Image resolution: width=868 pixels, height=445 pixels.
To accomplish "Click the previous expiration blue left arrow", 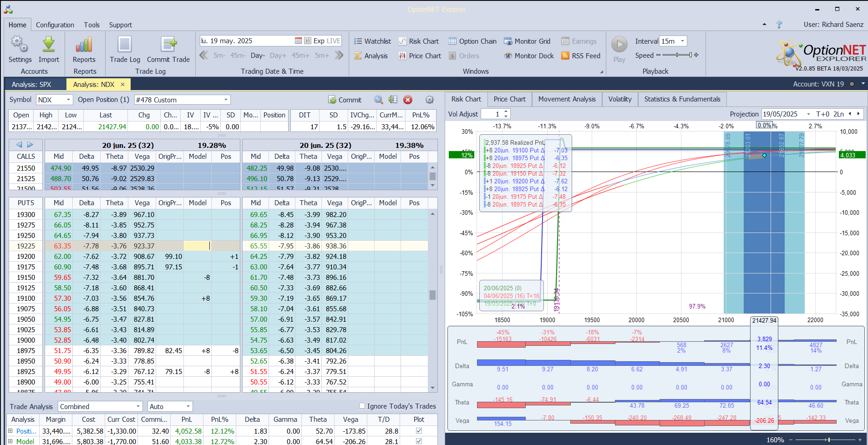I will pos(19,145).
